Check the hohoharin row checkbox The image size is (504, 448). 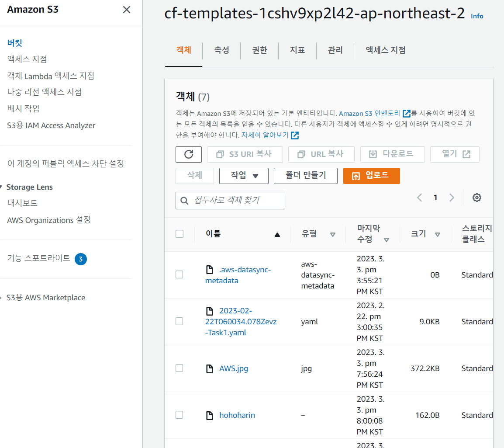(x=180, y=415)
